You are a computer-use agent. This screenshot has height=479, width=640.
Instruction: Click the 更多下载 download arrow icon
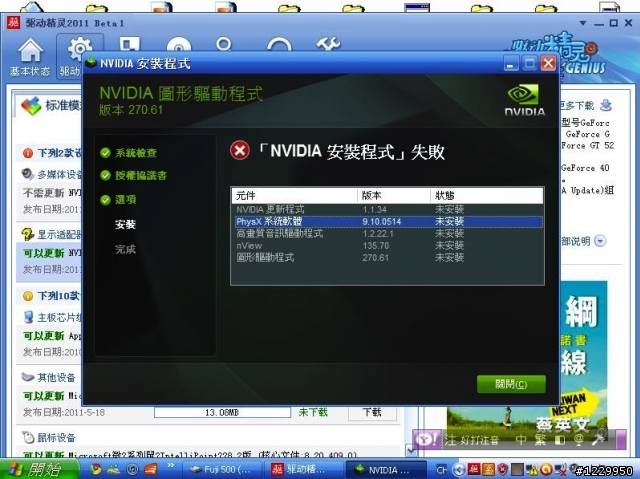click(606, 105)
